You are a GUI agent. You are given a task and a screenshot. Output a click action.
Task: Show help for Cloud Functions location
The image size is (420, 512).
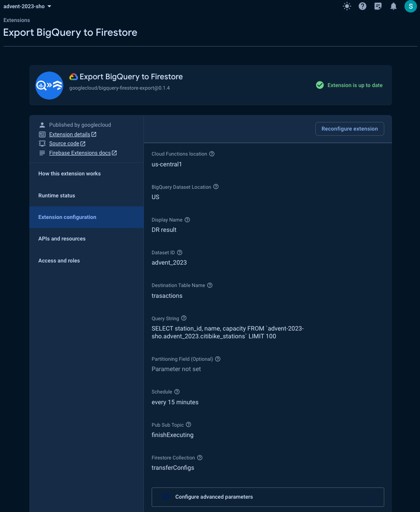click(x=212, y=154)
